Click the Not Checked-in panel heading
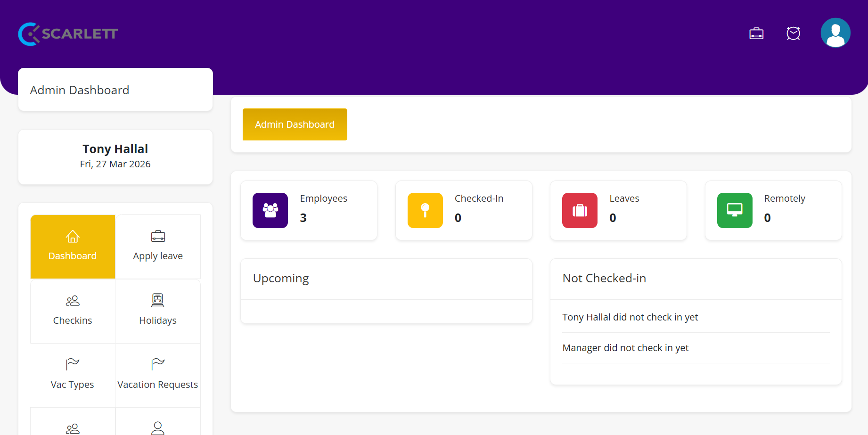Viewport: 868px width, 435px height. coord(604,279)
